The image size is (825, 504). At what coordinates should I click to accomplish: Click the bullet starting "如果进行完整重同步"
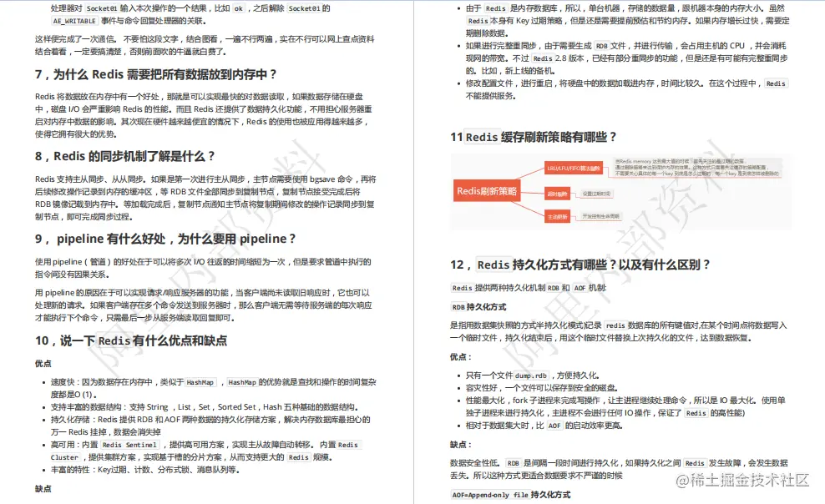point(626,58)
